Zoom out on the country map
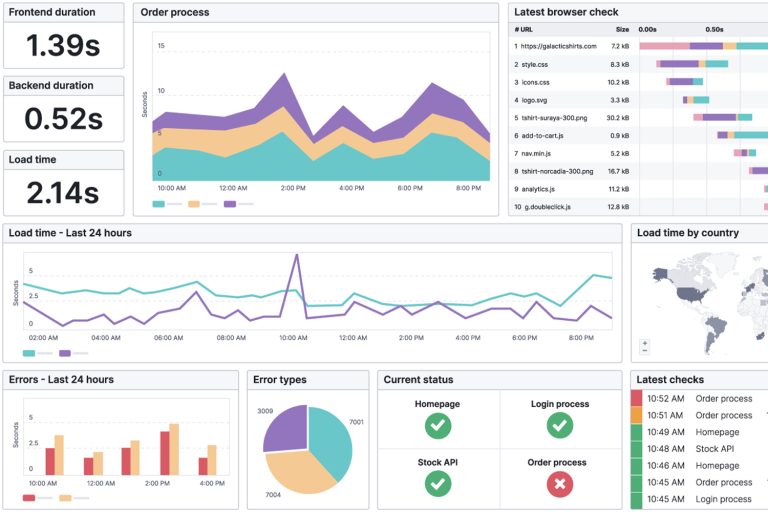This screenshot has height=512, width=768. pyautogui.click(x=645, y=350)
